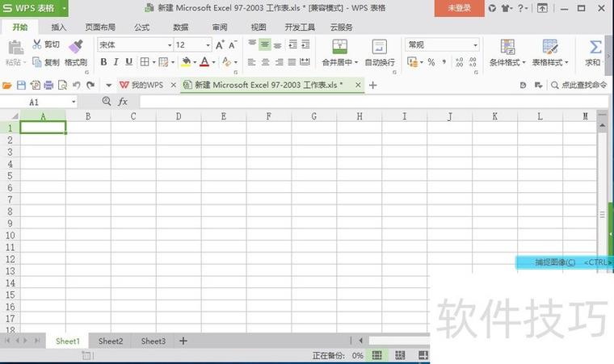Image resolution: width=614 pixels, height=364 pixels.
Task: Open the 插入 ribbon tab
Action: [59, 27]
